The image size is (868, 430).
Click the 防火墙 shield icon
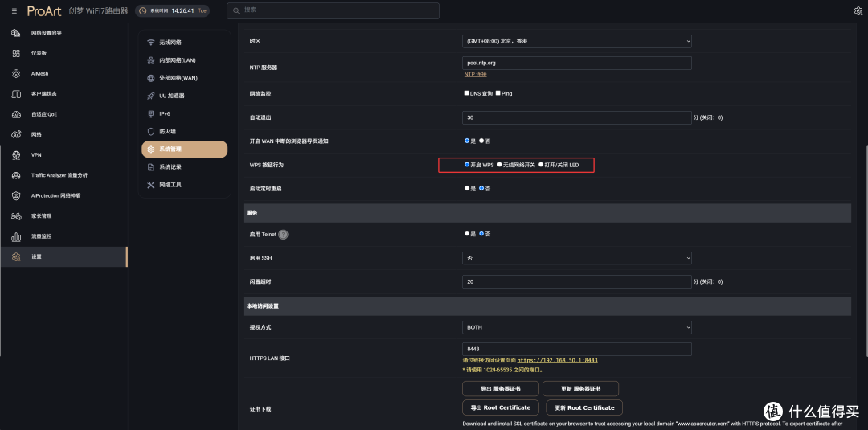click(150, 131)
